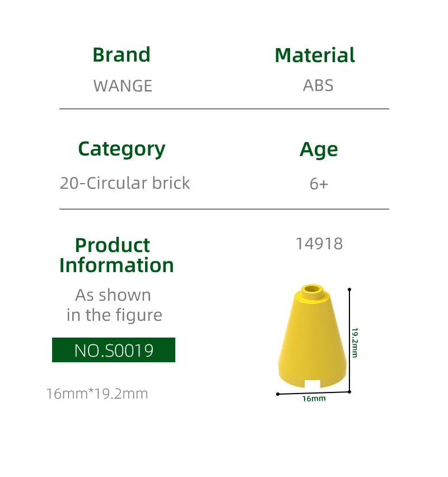
Task: Click the vertical dimension line top dot
Action: 349,289
